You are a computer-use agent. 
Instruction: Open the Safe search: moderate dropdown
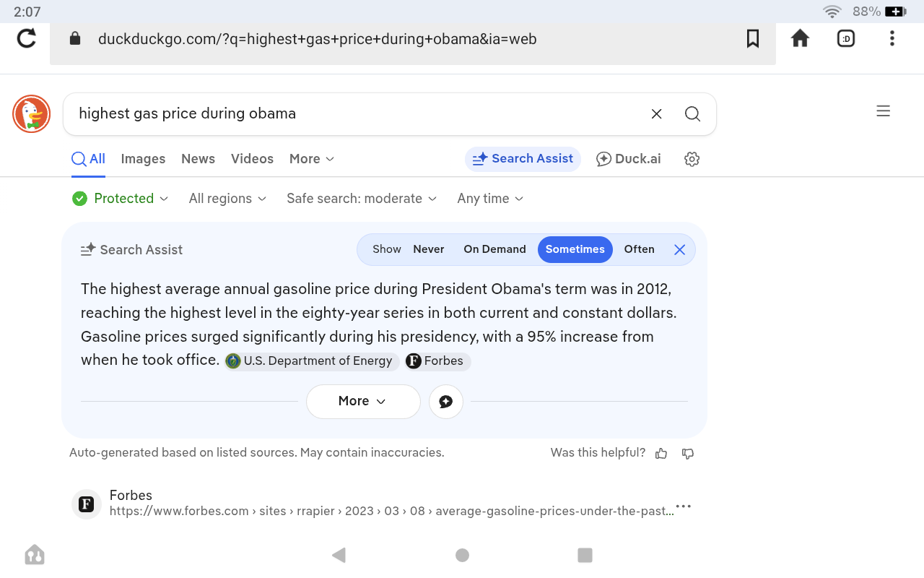[x=361, y=199]
